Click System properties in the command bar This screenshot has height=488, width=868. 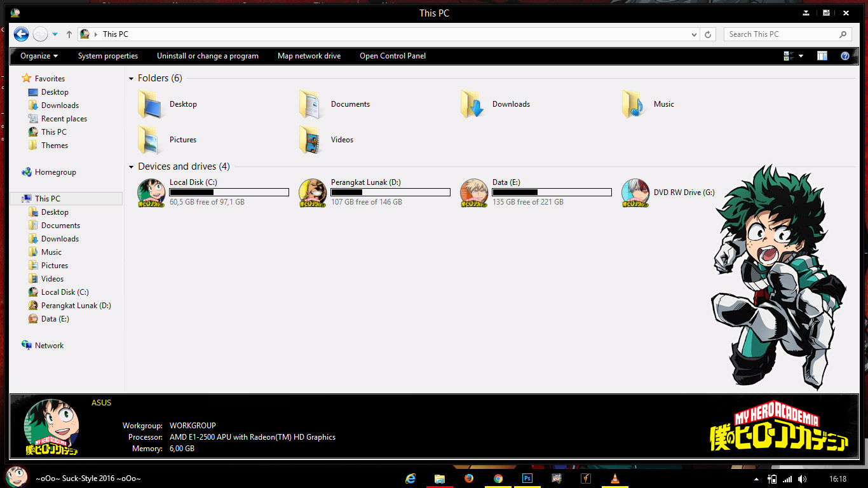point(108,56)
